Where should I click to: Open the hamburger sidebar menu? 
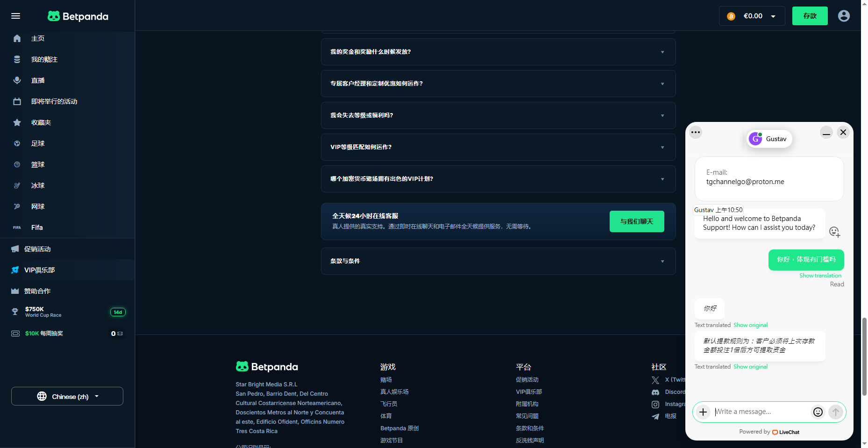click(x=15, y=16)
